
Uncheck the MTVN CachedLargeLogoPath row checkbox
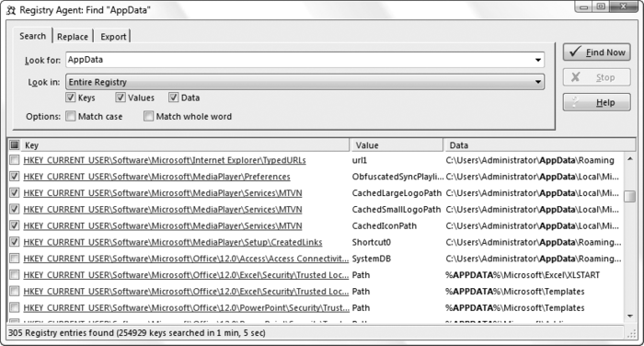coord(15,192)
